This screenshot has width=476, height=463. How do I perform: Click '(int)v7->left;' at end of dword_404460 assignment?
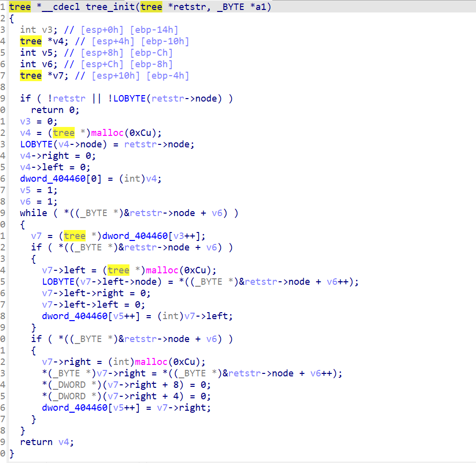[195, 316]
